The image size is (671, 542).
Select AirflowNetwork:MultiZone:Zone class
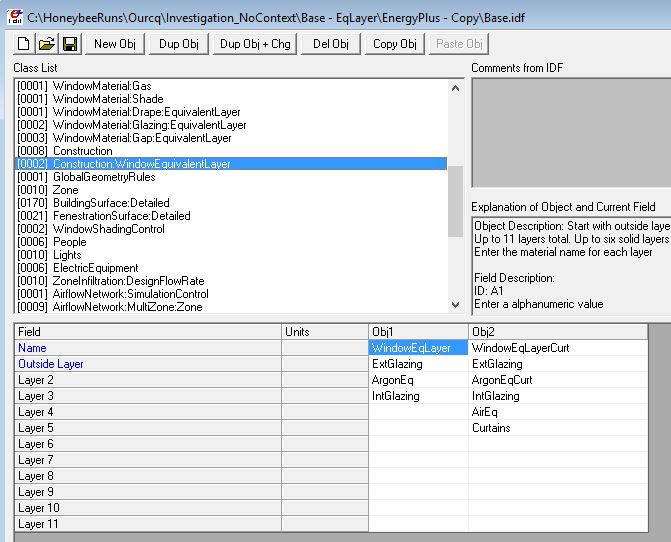click(x=231, y=307)
